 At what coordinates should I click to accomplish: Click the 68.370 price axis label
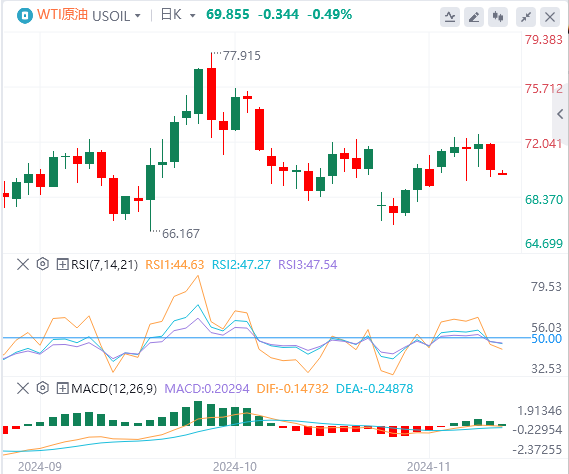pos(544,199)
